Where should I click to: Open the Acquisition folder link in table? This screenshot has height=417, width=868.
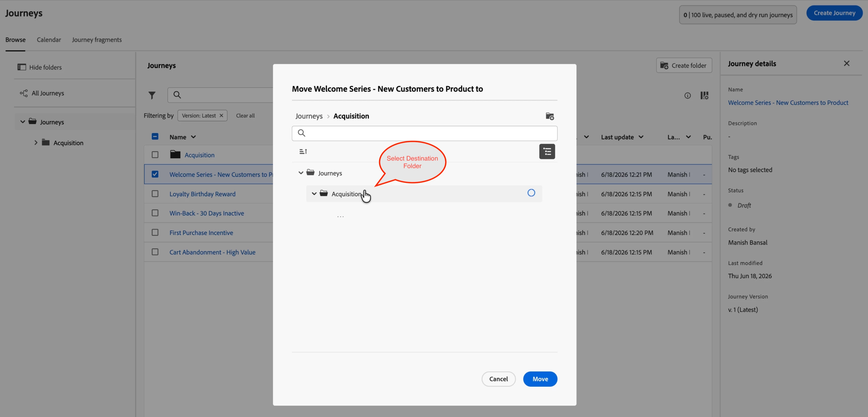pyautogui.click(x=199, y=155)
